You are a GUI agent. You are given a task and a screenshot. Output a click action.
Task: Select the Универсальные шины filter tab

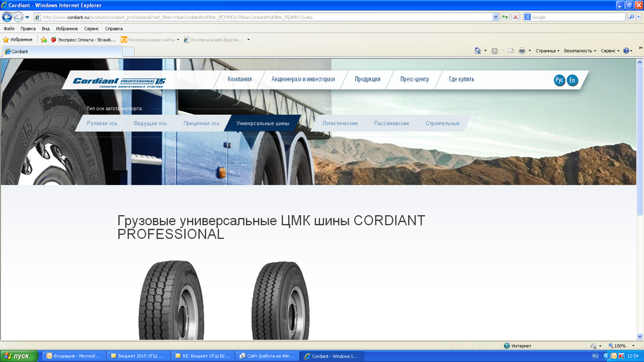coord(263,123)
